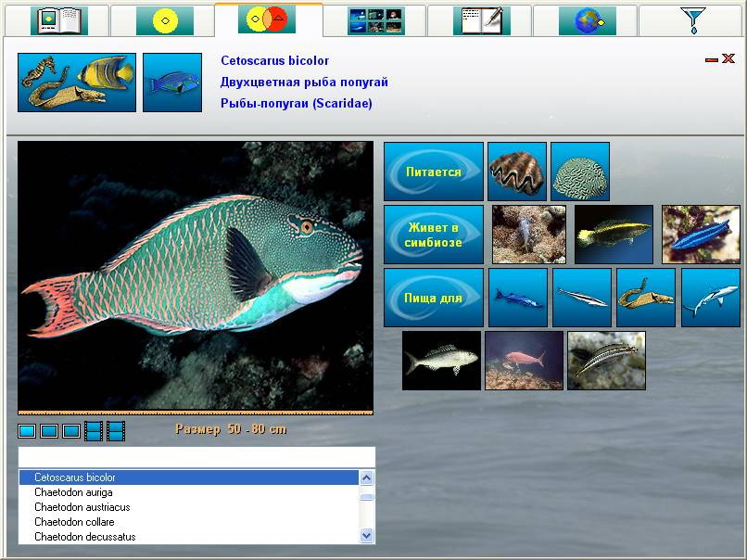Click the Живет в симбиозе button
This screenshot has width=747, height=560.
click(434, 235)
